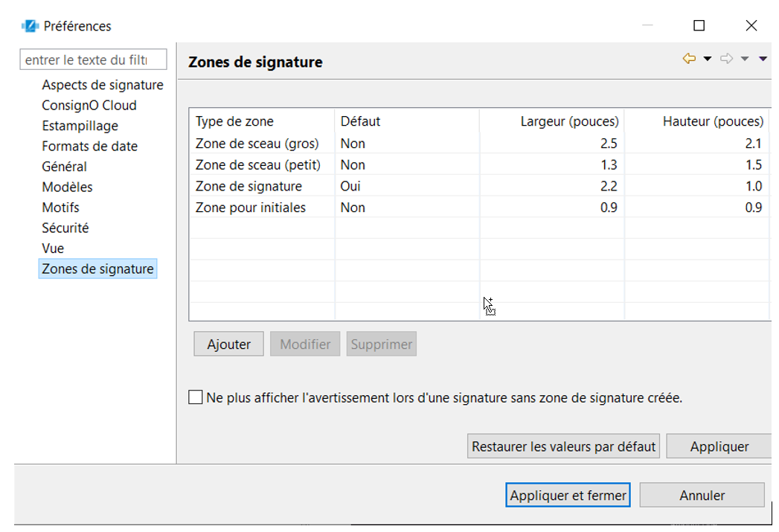Click the ConsignO icon in the title bar
This screenshot has height=532, width=779.
(x=30, y=24)
